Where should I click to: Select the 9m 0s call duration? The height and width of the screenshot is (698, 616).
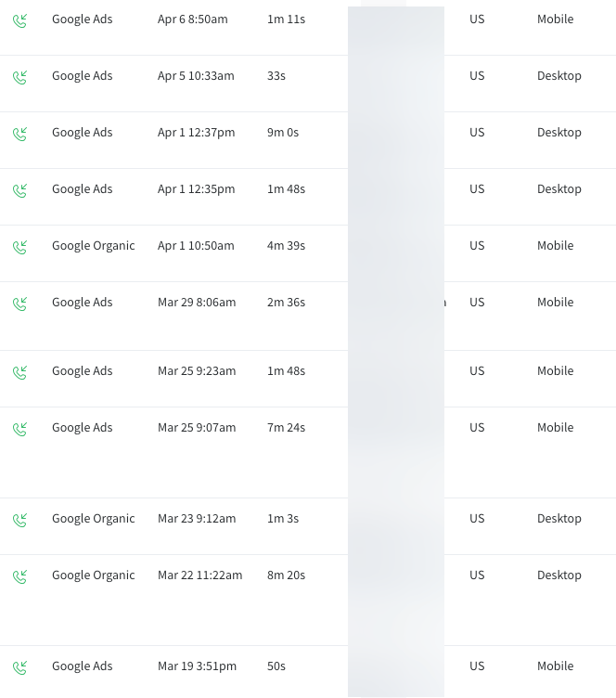(282, 133)
